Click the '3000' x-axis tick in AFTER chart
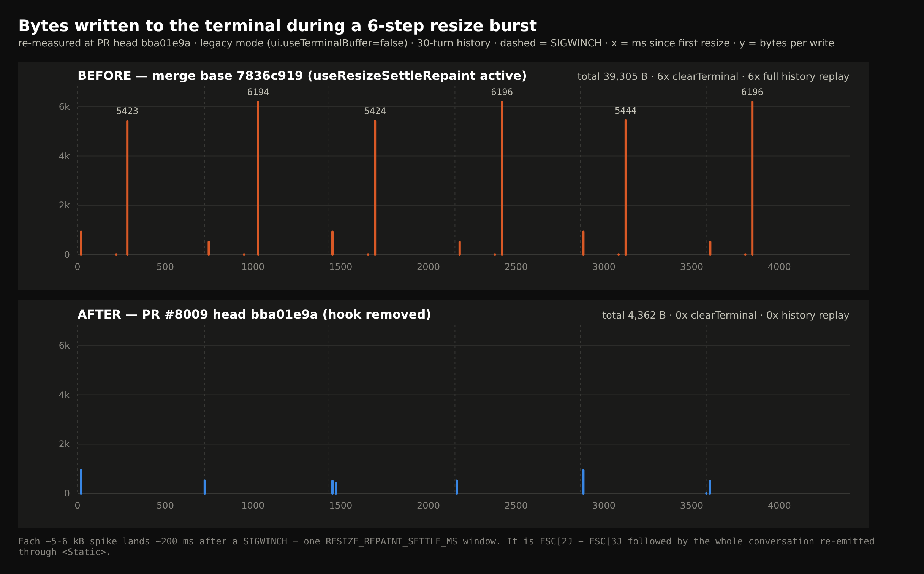924x574 pixels. [604, 506]
